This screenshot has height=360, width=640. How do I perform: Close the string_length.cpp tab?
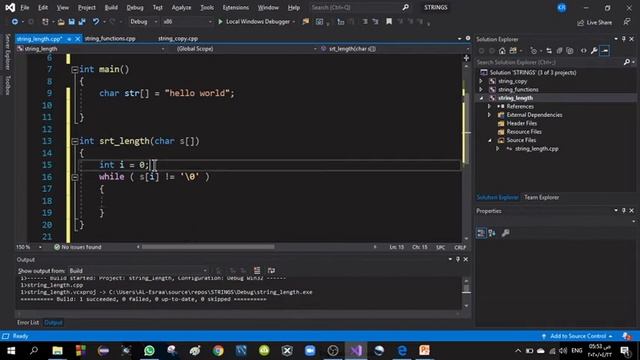[78, 39]
